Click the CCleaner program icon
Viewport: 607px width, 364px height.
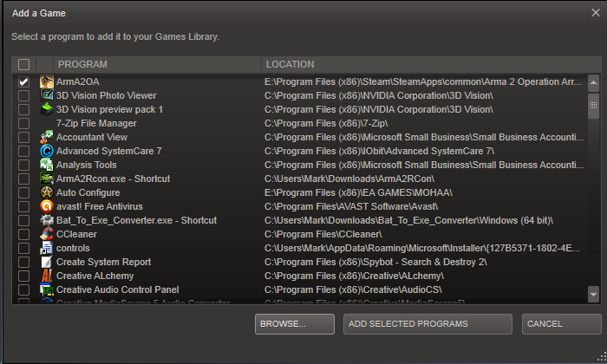(47, 234)
